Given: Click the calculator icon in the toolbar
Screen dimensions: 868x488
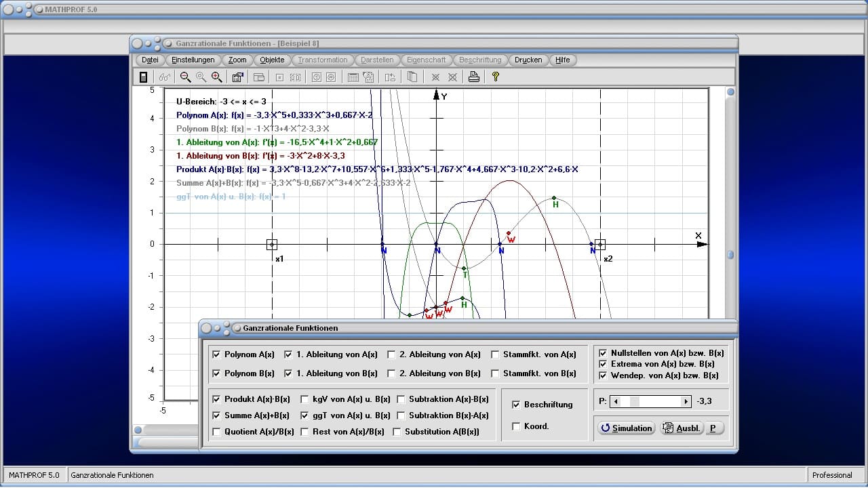Looking at the screenshot, I should (143, 77).
